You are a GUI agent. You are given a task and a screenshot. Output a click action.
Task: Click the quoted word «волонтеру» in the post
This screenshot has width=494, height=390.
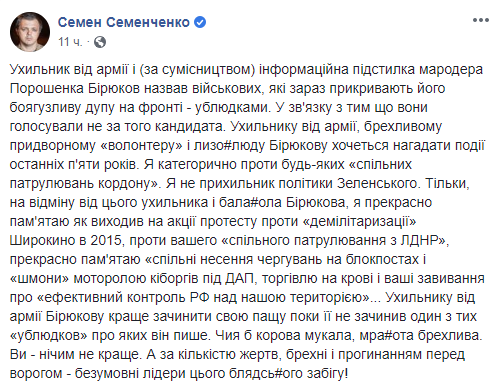142,146
